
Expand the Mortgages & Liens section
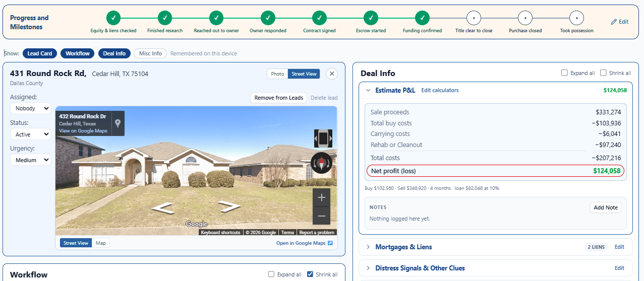pyautogui.click(x=368, y=247)
